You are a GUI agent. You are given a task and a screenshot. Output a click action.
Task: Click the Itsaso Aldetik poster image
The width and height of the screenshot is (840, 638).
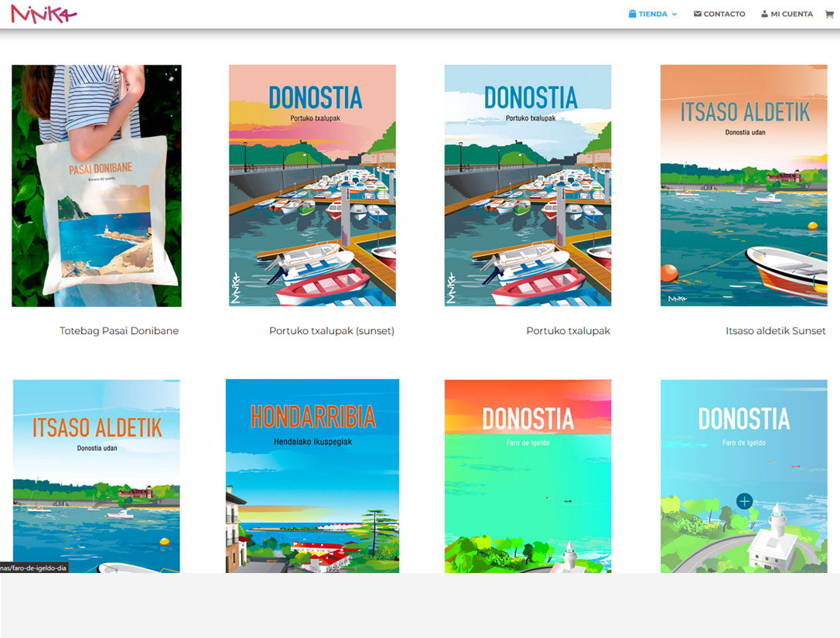click(x=96, y=476)
